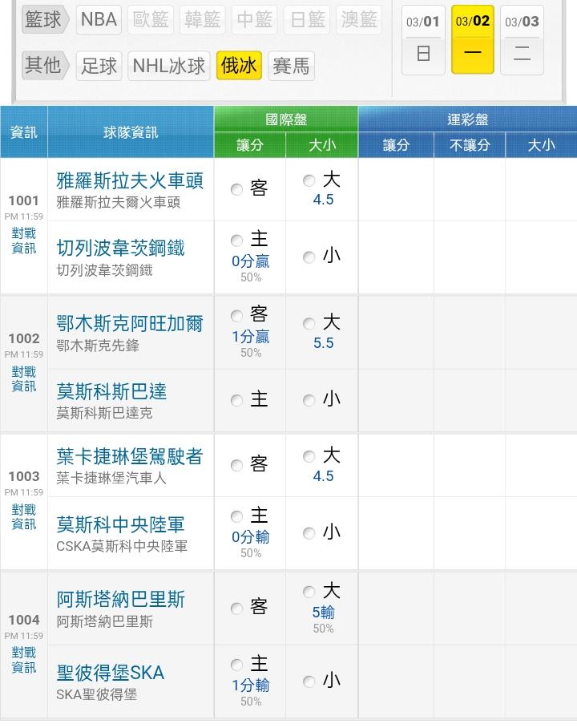
Task: Select date 03/02 一
Action: coord(473,39)
